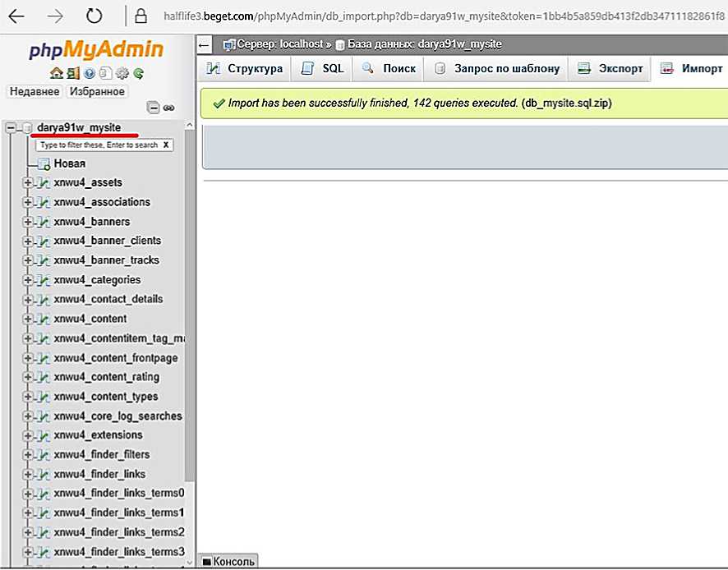The image size is (728, 570).
Task: Click the browser Forward arrow
Action: coord(55,16)
